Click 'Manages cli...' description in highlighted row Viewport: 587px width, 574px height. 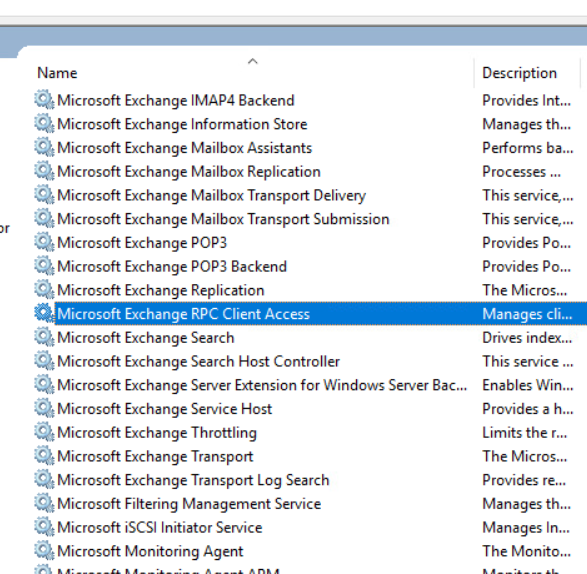click(x=527, y=314)
